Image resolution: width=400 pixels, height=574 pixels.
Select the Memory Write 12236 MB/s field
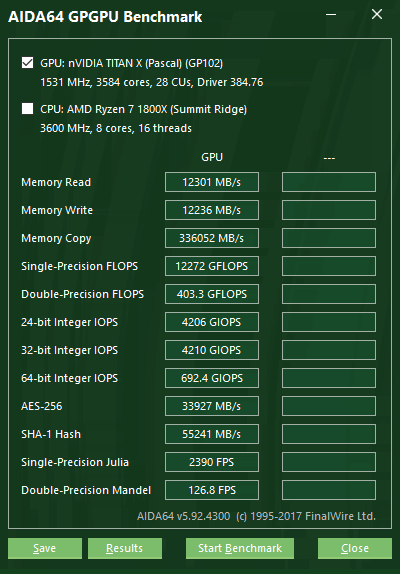[212, 210]
